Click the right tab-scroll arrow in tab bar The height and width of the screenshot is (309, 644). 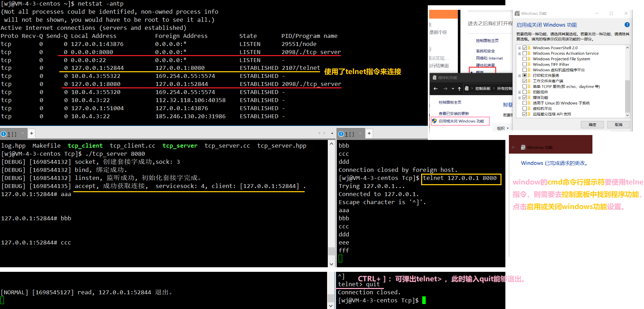(x=324, y=133)
